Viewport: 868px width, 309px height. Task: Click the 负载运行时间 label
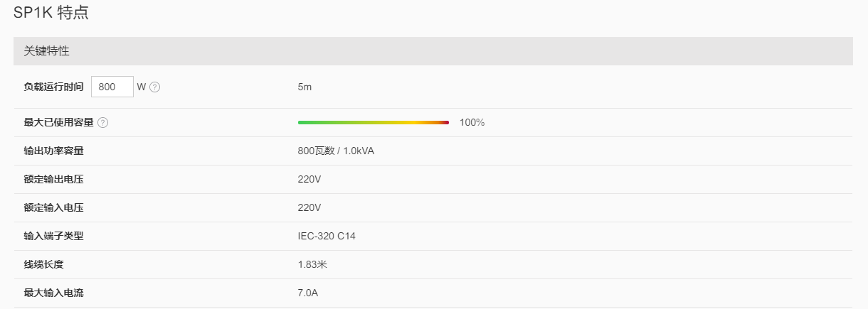click(53, 87)
